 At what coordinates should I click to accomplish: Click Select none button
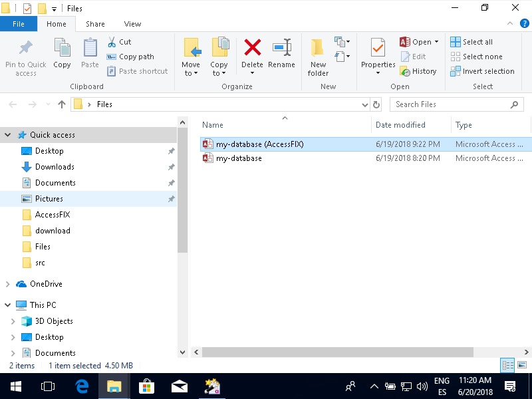pyautogui.click(x=476, y=57)
